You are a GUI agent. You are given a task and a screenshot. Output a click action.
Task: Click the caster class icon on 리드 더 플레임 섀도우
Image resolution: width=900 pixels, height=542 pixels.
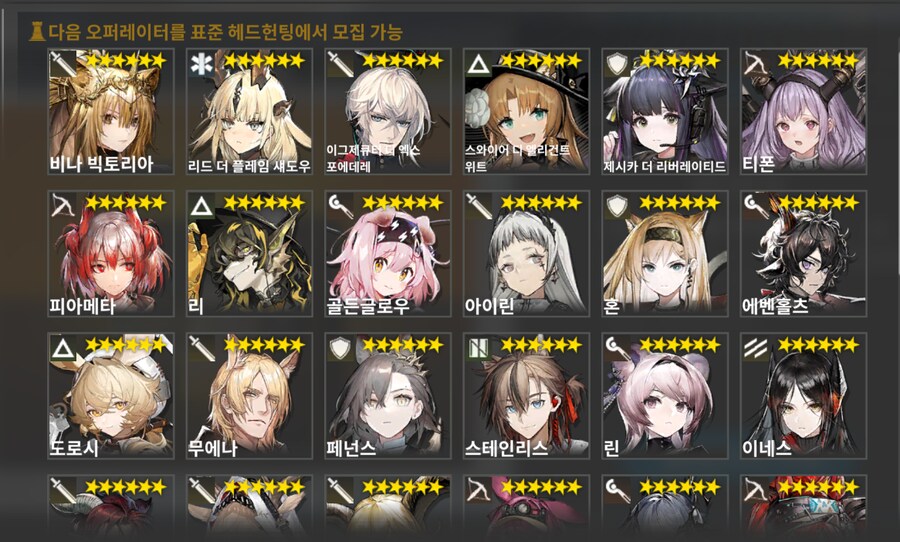[x=201, y=64]
